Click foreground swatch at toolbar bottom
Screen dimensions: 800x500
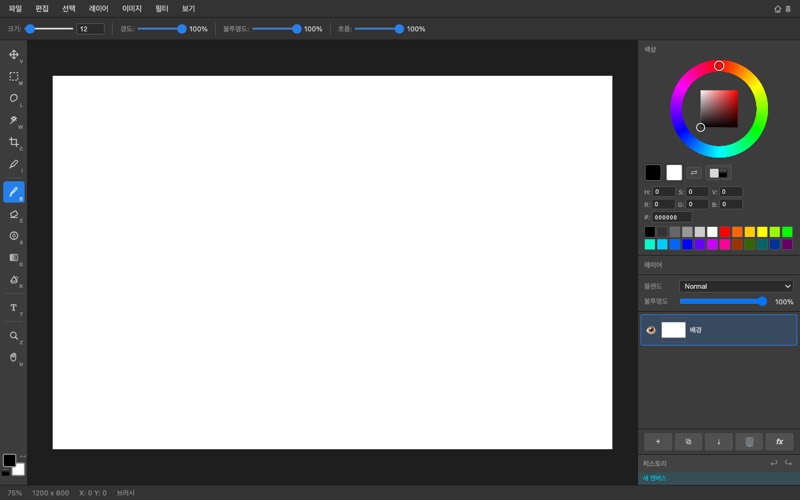(9, 460)
